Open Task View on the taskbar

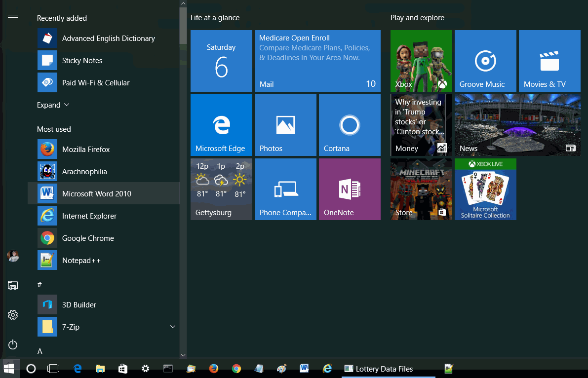[x=53, y=369]
